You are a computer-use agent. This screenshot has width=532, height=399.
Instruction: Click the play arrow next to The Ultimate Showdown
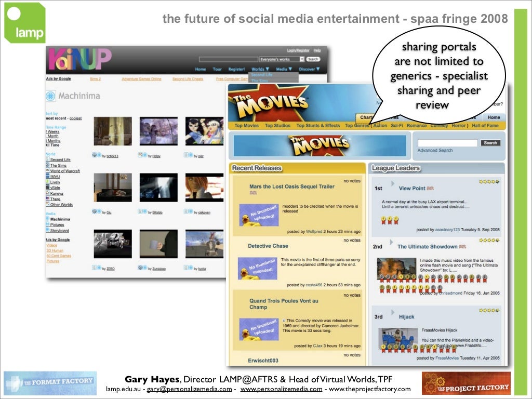(391, 242)
